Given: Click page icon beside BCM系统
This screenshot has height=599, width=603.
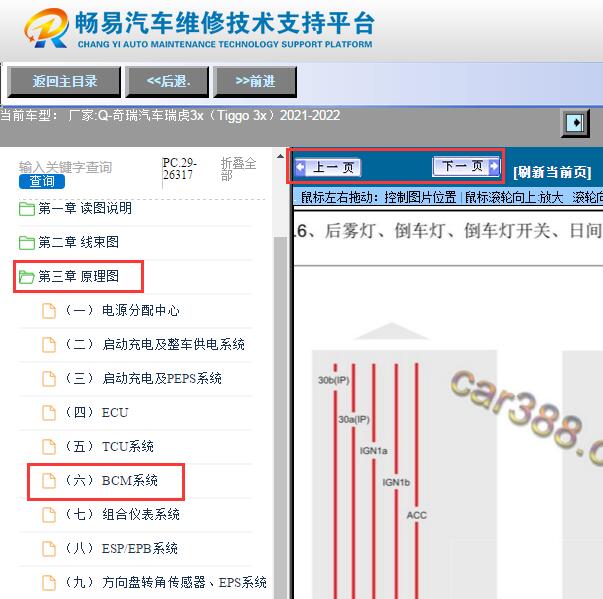Looking at the screenshot, I should 49,481.
